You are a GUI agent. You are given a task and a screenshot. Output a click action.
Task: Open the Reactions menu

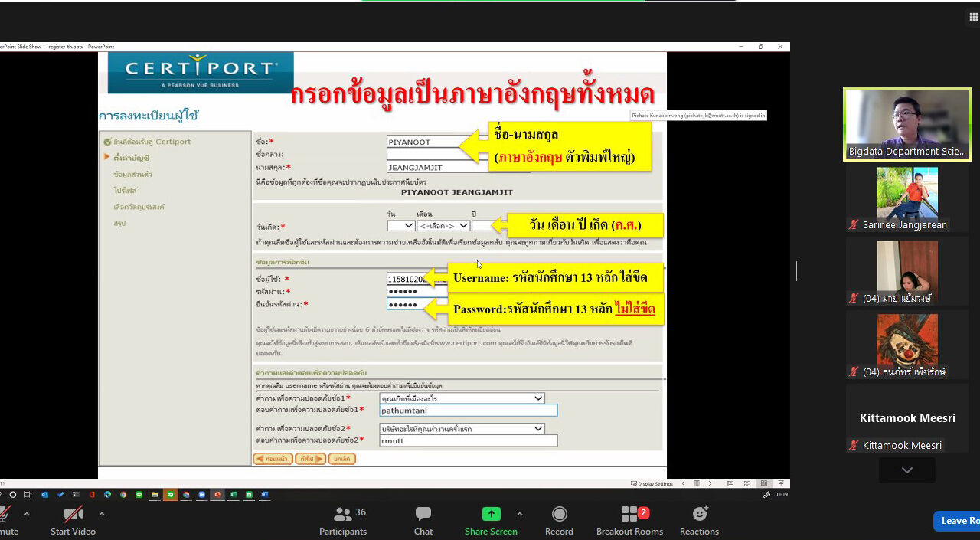coord(699,521)
